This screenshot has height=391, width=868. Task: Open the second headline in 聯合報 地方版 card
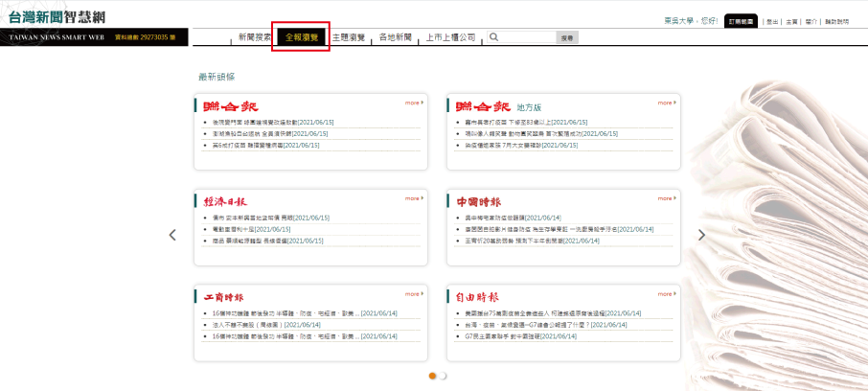tap(541, 133)
